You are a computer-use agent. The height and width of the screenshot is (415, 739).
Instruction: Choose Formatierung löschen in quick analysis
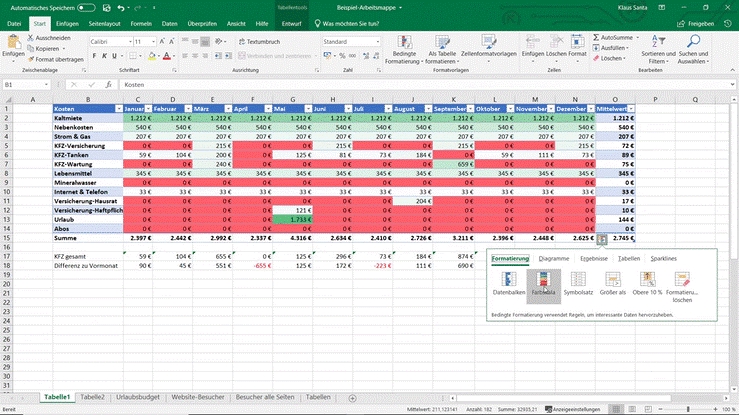tap(682, 287)
